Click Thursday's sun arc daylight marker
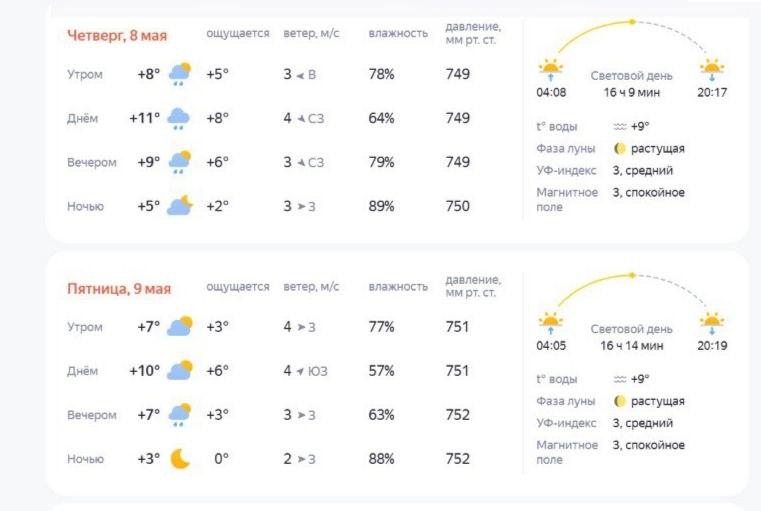 632,22
